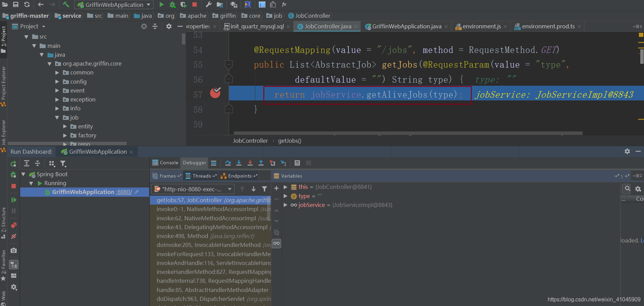Open the GriffinWebApplication run configuration dropdown
644x306 pixels.
[x=114, y=5]
